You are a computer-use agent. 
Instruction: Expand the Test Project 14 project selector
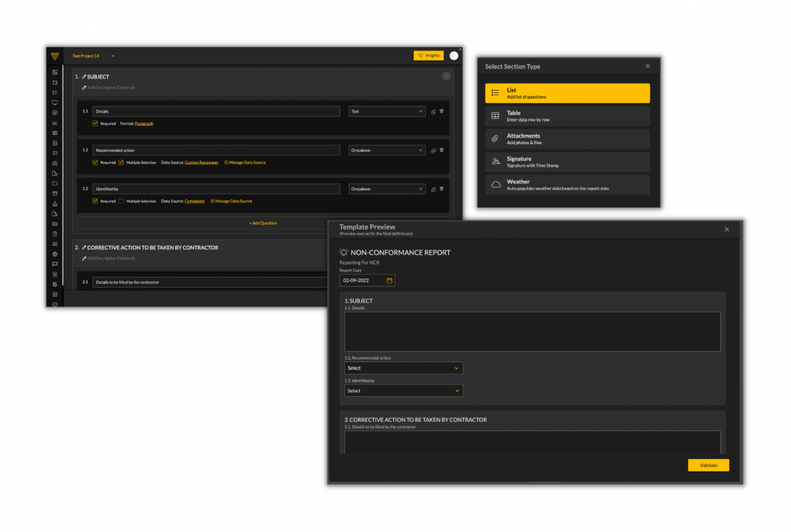pos(93,56)
